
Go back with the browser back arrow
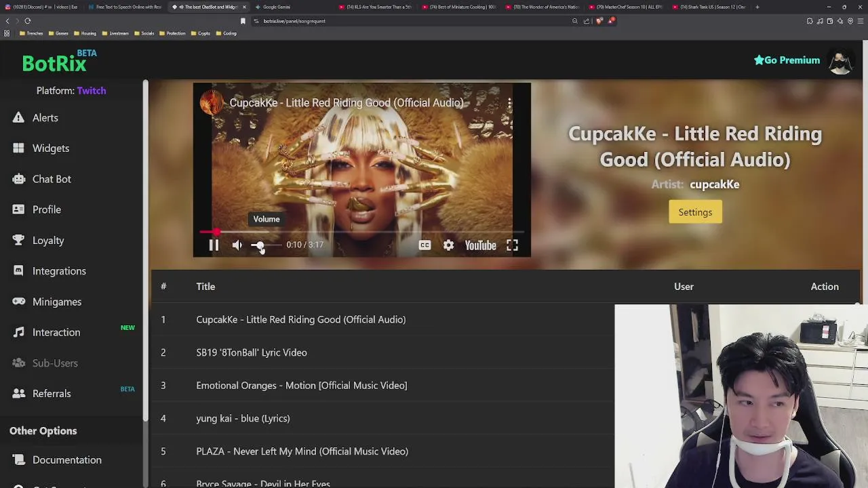click(x=7, y=21)
